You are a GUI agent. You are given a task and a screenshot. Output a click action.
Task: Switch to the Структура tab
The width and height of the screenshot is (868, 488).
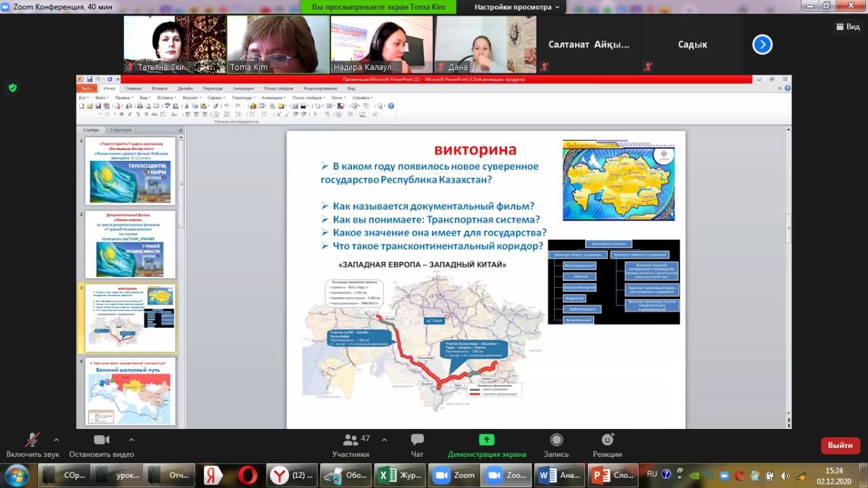121,130
